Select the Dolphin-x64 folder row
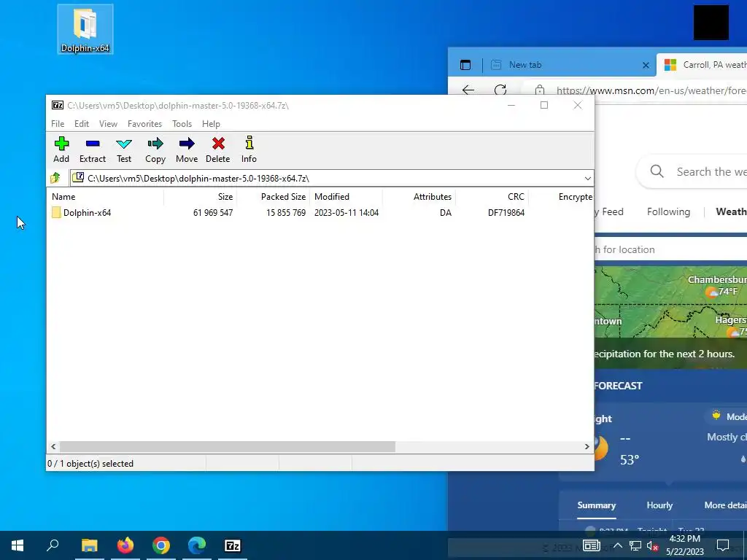The image size is (747, 560). coord(320,213)
